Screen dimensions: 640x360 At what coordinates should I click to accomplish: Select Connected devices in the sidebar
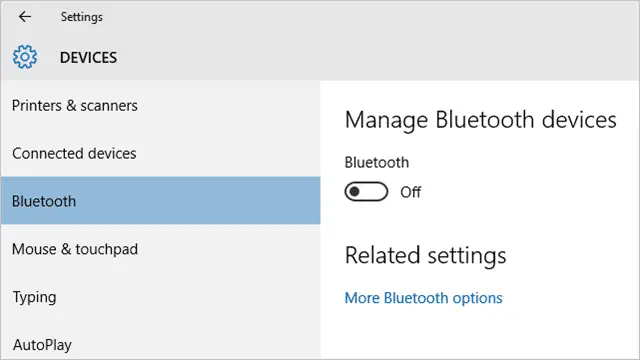coord(160,153)
